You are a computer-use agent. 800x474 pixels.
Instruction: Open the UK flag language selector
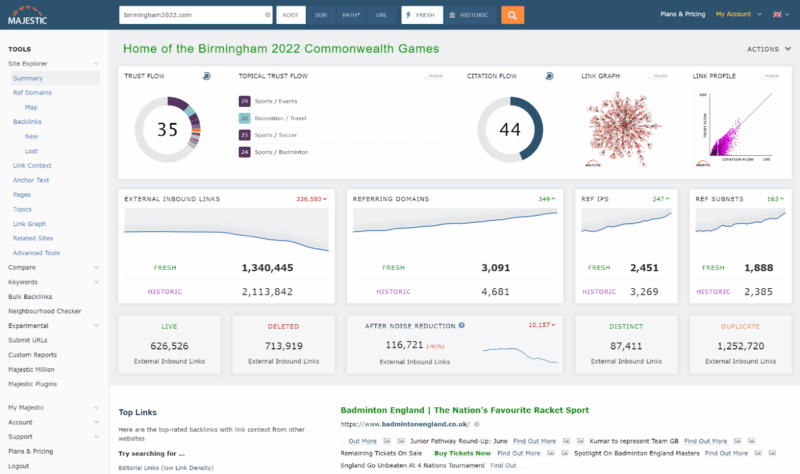tap(779, 15)
